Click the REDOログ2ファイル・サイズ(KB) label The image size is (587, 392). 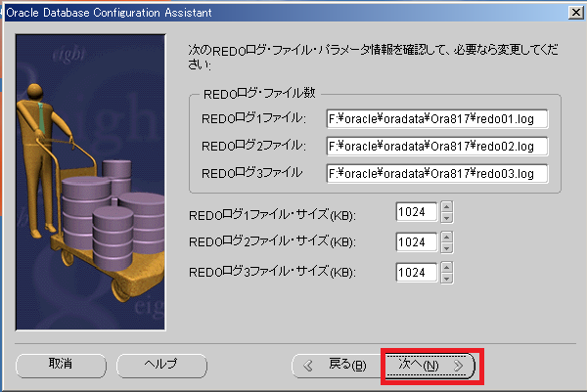pyautogui.click(x=272, y=241)
